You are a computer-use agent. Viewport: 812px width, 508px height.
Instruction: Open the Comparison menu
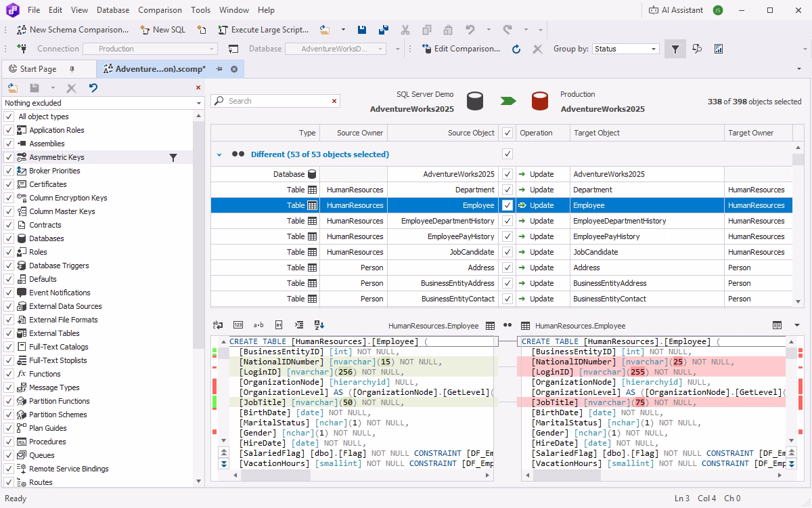pyautogui.click(x=160, y=10)
